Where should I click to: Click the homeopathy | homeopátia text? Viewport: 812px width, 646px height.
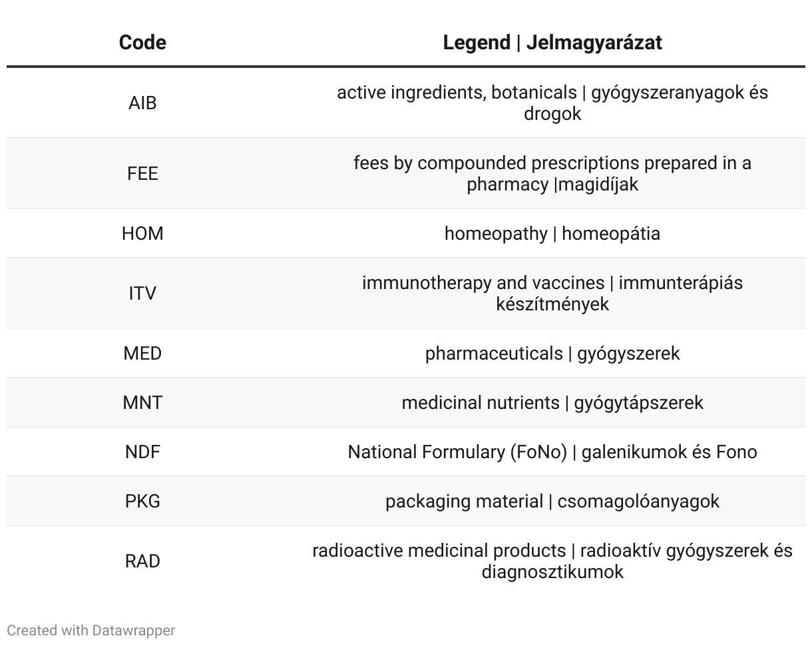point(552,234)
